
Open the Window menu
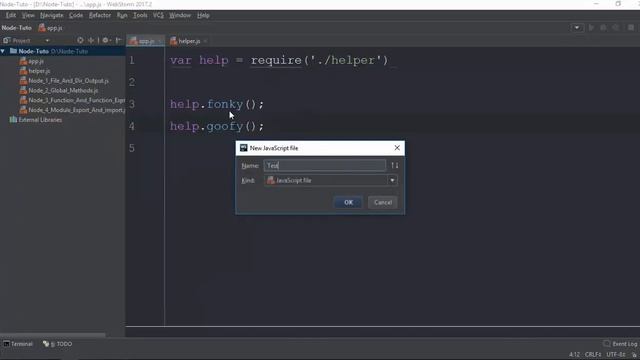tap(180, 15)
